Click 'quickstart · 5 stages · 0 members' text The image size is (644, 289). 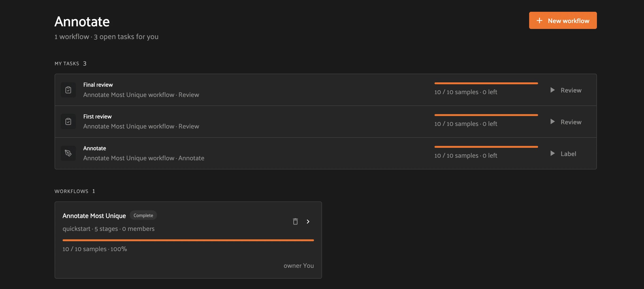(108, 229)
